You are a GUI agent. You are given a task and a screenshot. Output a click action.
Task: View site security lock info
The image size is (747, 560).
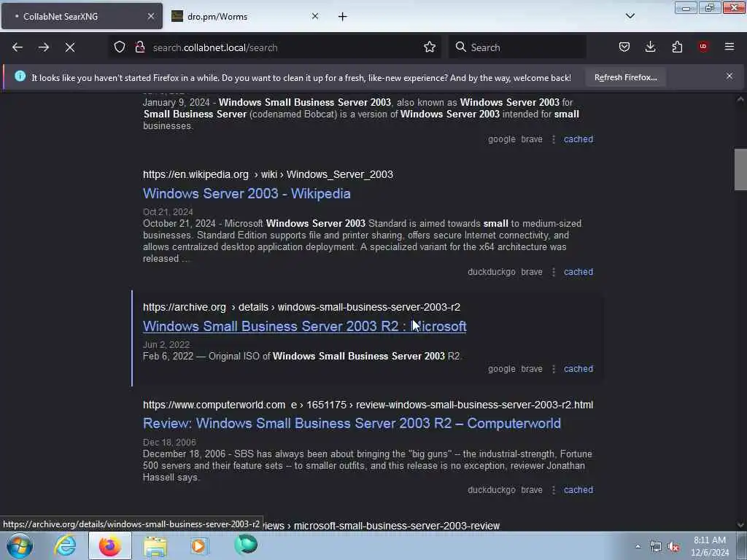pyautogui.click(x=140, y=47)
